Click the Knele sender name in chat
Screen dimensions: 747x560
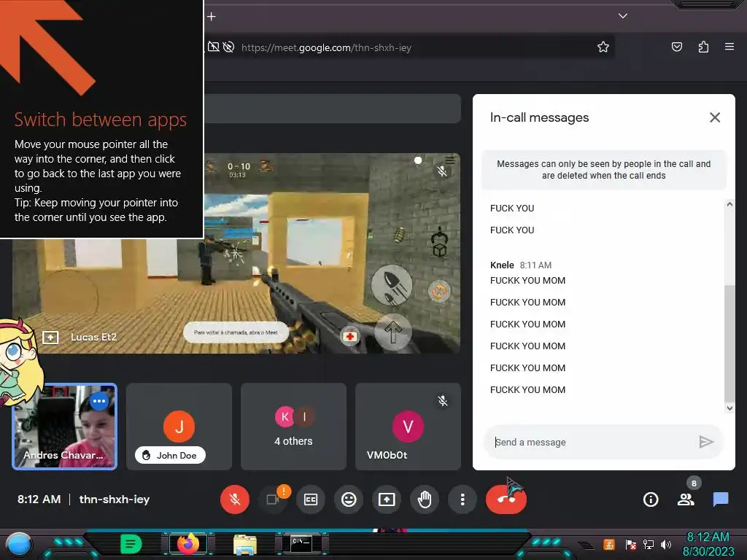click(x=502, y=265)
